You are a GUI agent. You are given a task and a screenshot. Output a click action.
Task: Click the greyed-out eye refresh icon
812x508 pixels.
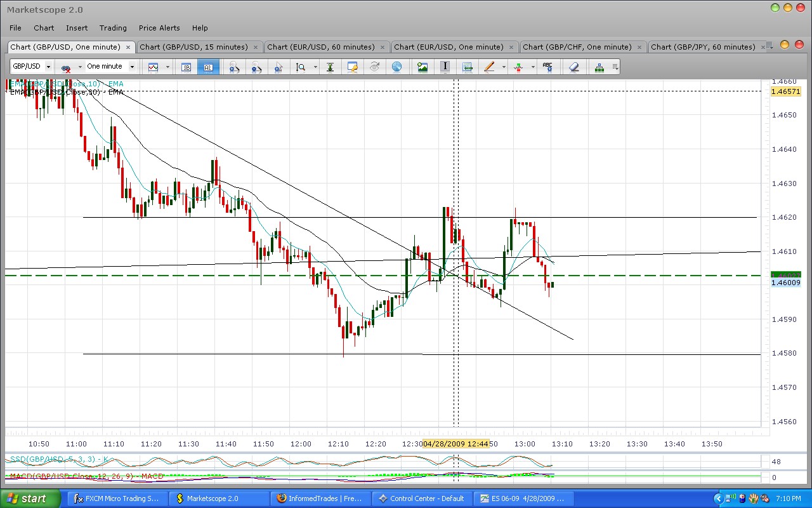pos(374,67)
